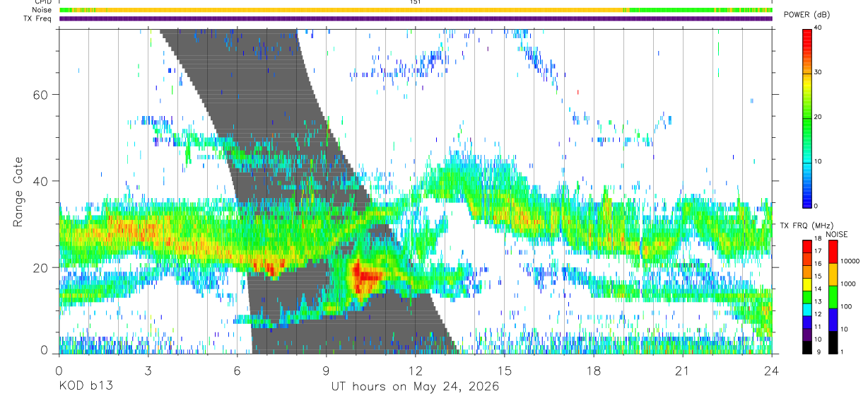Click the '17' label on TX FRQ legend
868x401 pixels.
[819, 251]
